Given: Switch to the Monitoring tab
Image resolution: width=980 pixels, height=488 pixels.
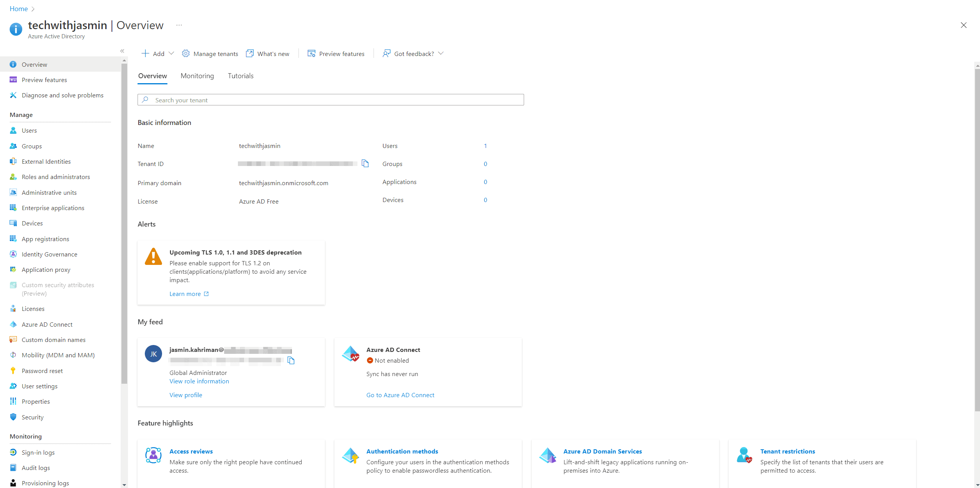Looking at the screenshot, I should pyautogui.click(x=197, y=76).
